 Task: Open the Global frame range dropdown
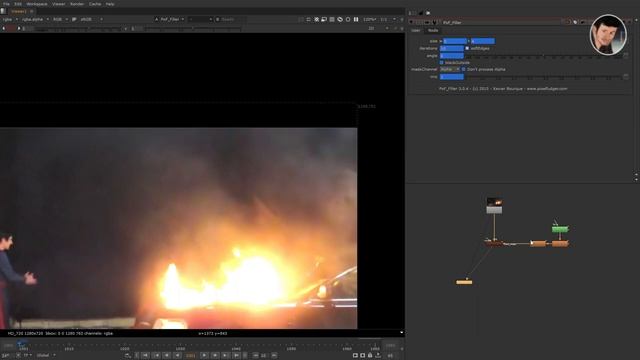tap(46, 356)
